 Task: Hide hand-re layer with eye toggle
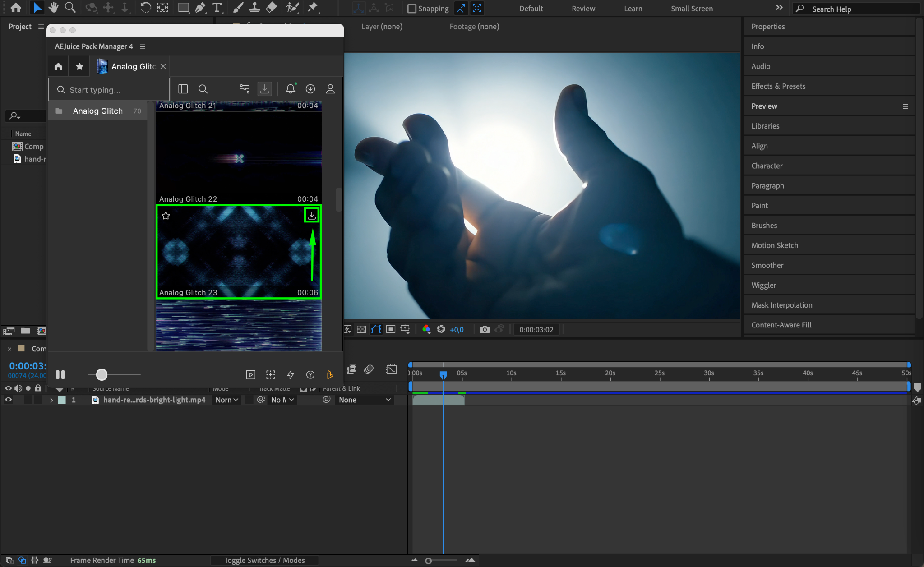[8, 400]
